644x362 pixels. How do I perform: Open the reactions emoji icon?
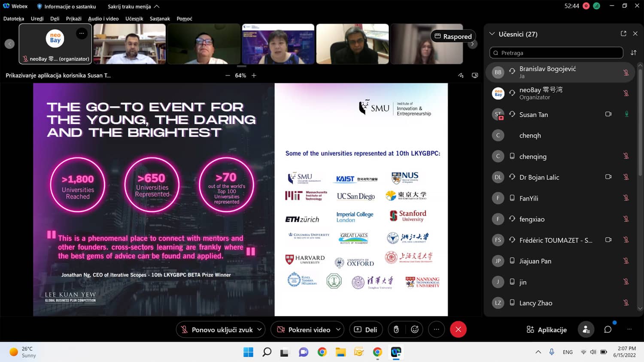pyautogui.click(x=415, y=329)
